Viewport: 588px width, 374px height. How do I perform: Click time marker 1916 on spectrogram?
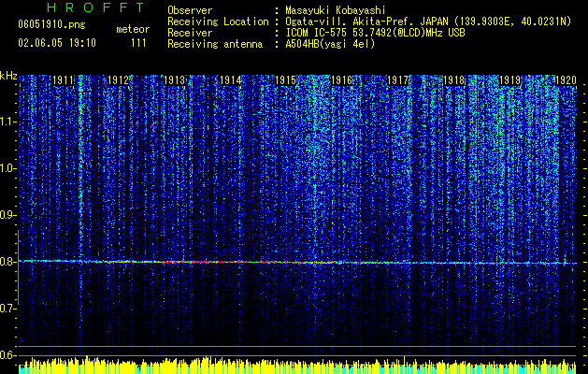(342, 80)
